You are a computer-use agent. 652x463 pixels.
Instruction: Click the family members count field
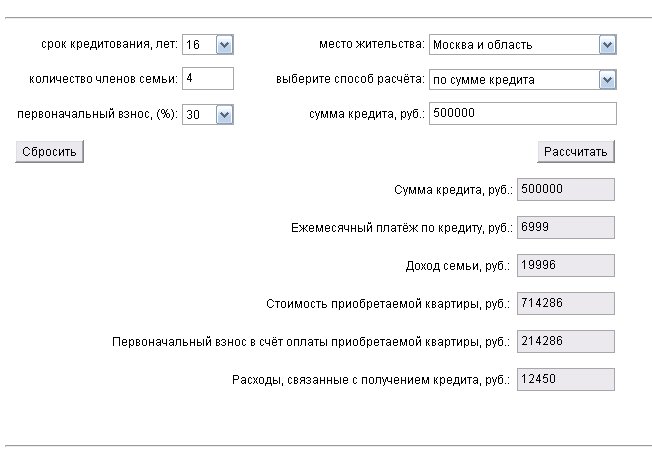(207, 79)
